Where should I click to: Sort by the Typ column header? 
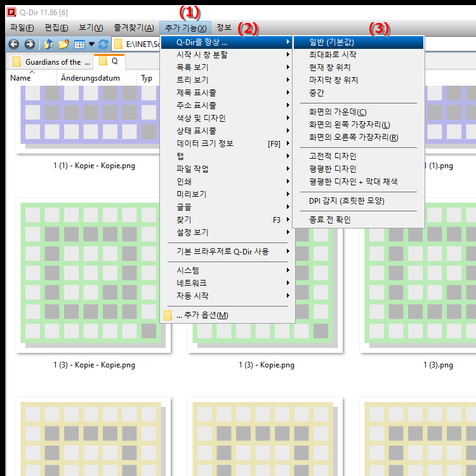point(148,78)
